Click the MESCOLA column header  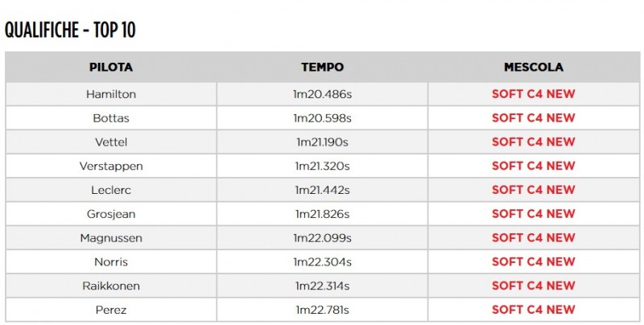[533, 68]
